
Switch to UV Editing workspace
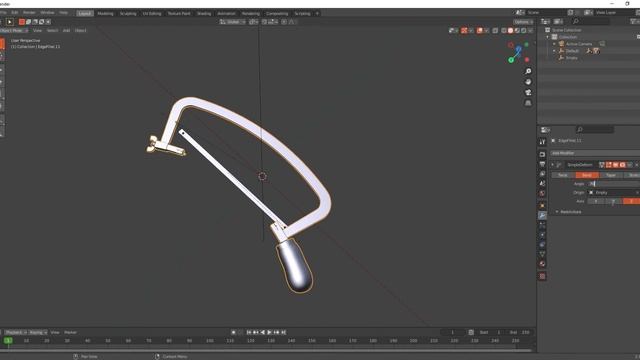(152, 13)
